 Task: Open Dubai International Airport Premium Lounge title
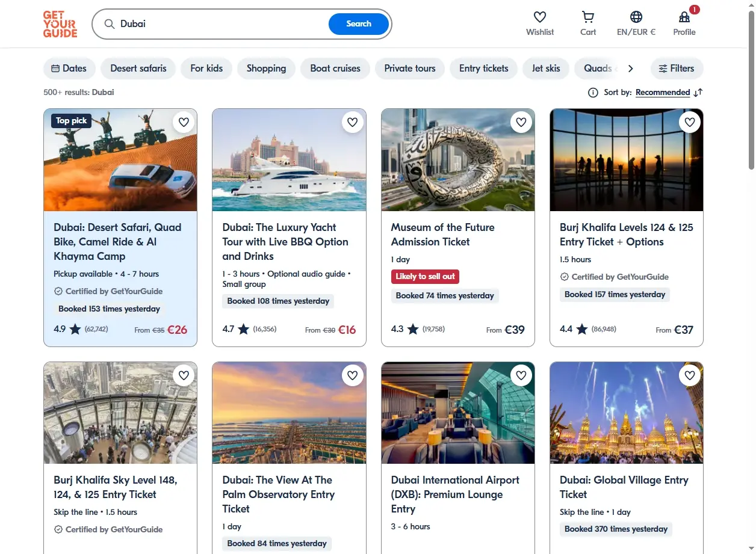[x=455, y=494]
